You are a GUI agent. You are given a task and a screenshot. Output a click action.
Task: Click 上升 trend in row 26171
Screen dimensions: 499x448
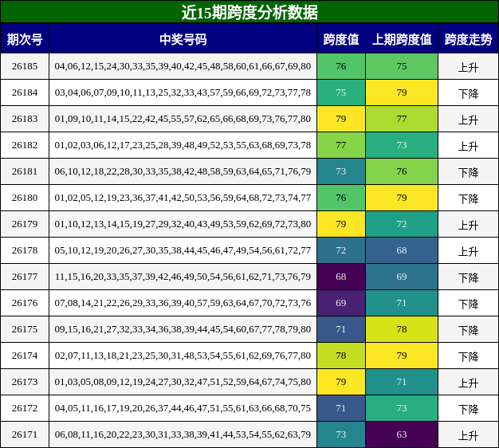468,436
